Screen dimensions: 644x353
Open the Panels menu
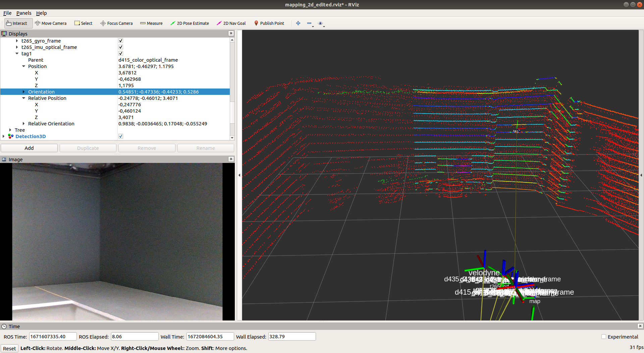pyautogui.click(x=23, y=13)
